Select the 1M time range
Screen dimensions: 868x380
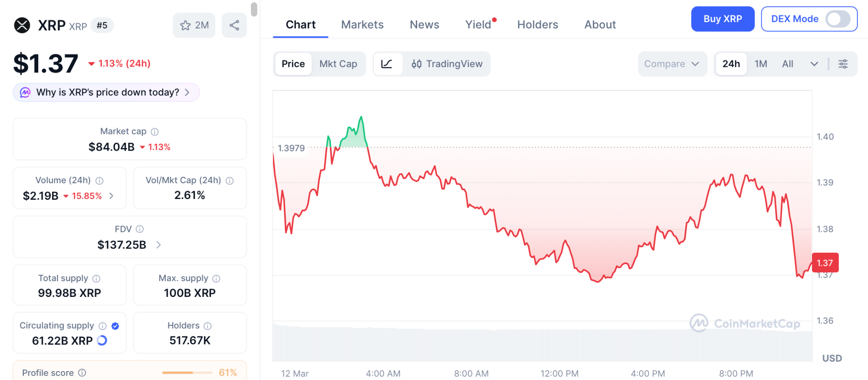(x=761, y=64)
